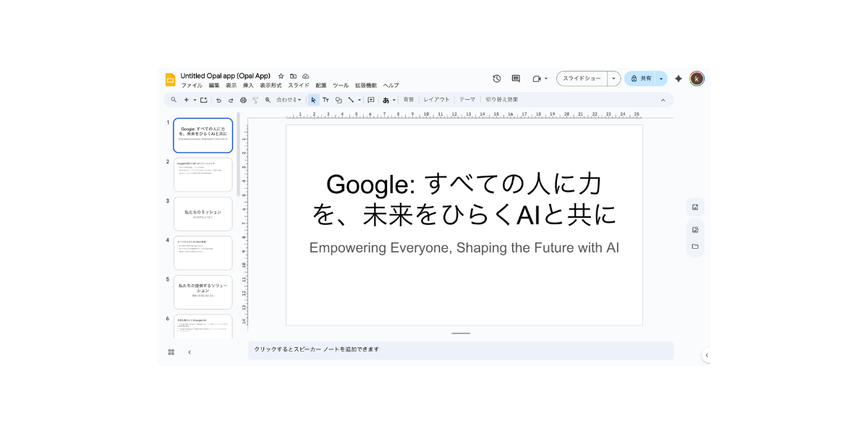Click the undo arrow in the toolbar
This screenshot has height=434, width=868.
coord(218,100)
